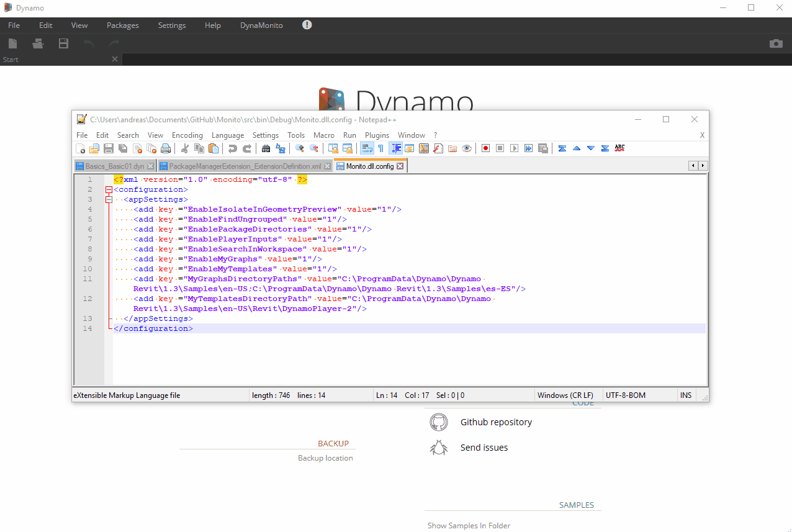Screen dimensions: 792x532
Task: Click Dynamo Save disk toolbar icon
Action: pos(63,43)
